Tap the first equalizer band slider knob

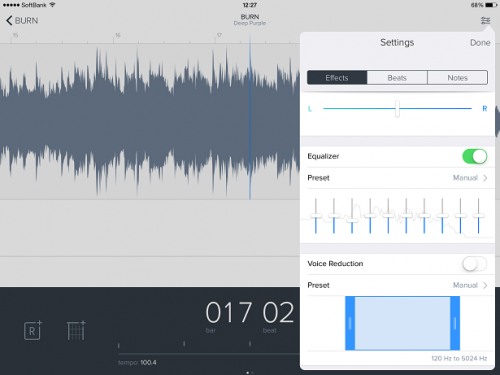316,216
